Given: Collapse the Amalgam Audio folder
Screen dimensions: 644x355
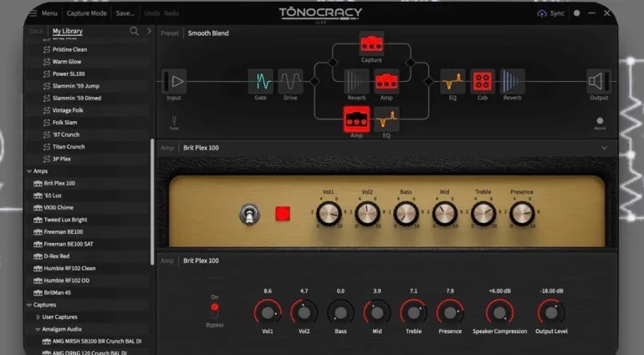Looking at the screenshot, I should coord(38,329).
